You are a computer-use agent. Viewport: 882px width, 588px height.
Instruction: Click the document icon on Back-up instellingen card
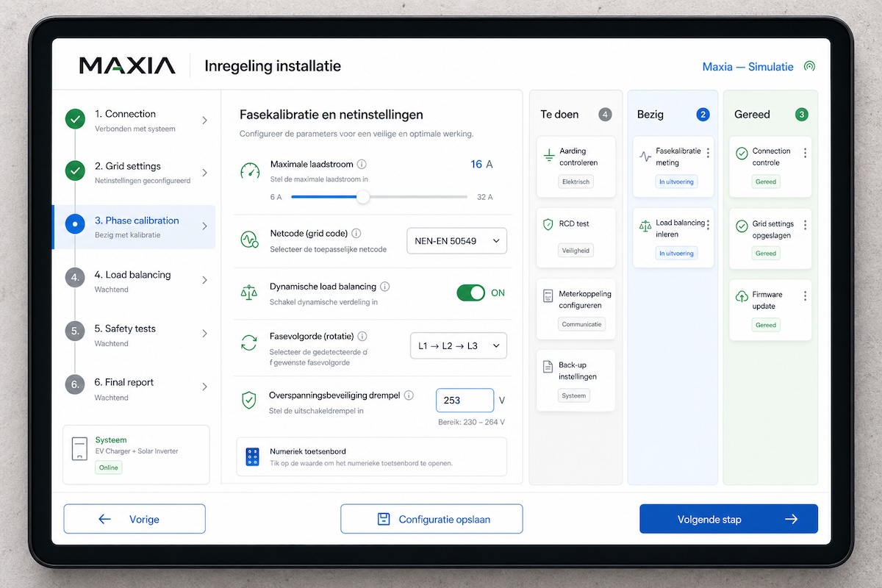[x=548, y=367]
